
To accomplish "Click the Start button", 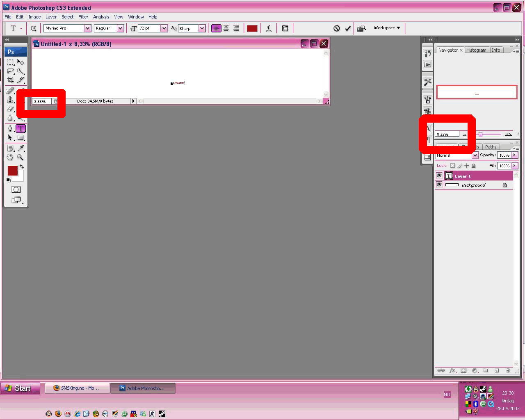I will click(20, 388).
